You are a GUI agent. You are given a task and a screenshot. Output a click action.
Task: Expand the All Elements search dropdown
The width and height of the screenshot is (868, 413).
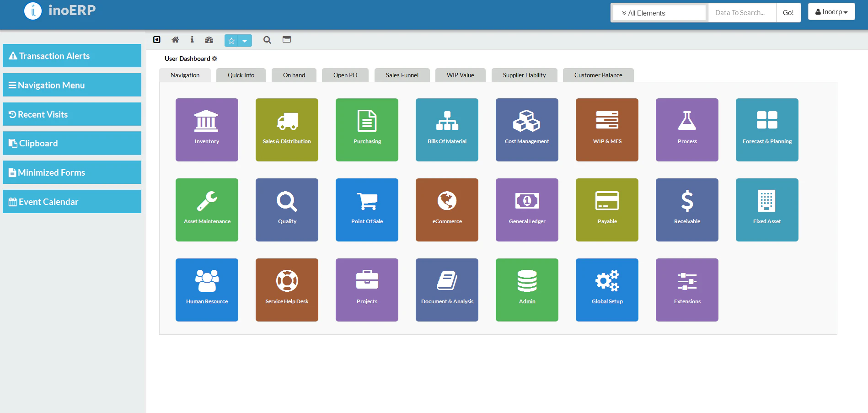tap(659, 13)
